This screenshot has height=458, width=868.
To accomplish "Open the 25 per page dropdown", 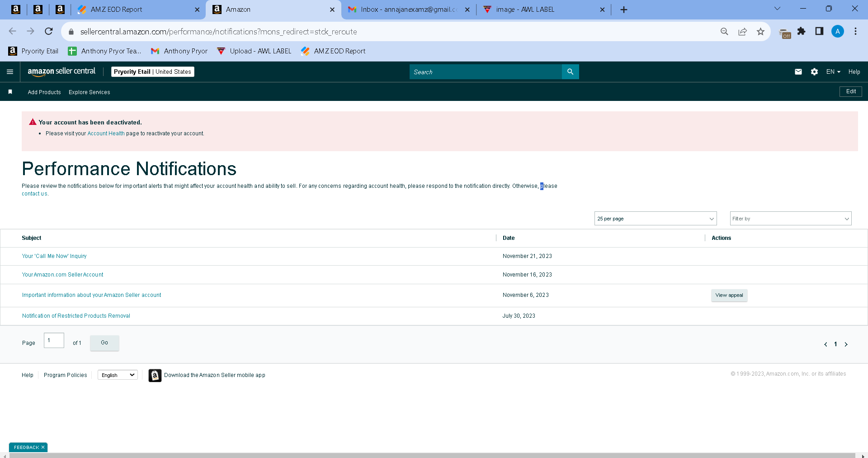I will coord(656,219).
